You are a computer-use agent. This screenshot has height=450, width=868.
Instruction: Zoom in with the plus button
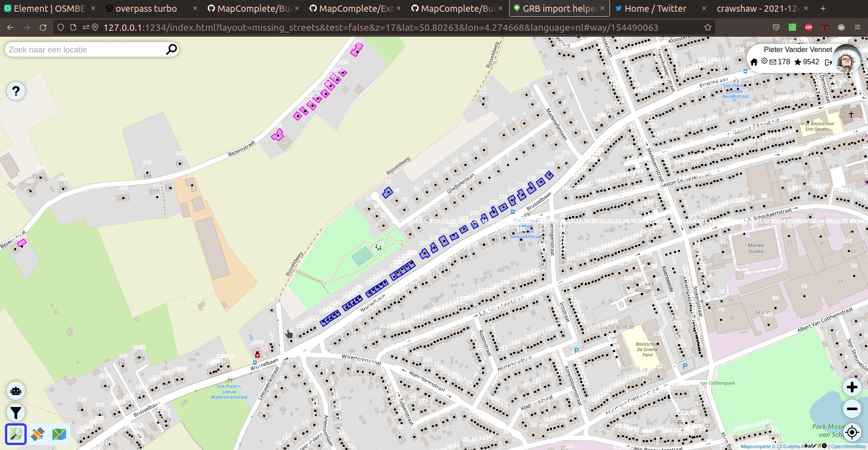pos(852,388)
